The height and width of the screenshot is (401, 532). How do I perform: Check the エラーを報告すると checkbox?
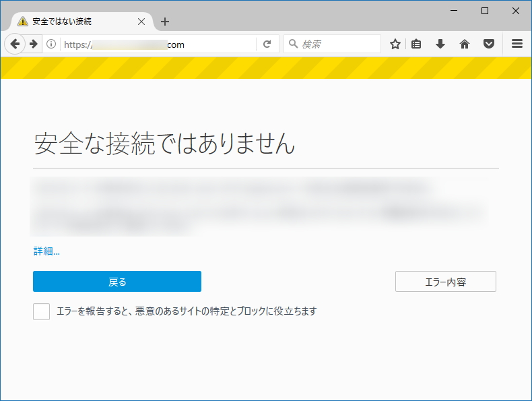click(41, 311)
